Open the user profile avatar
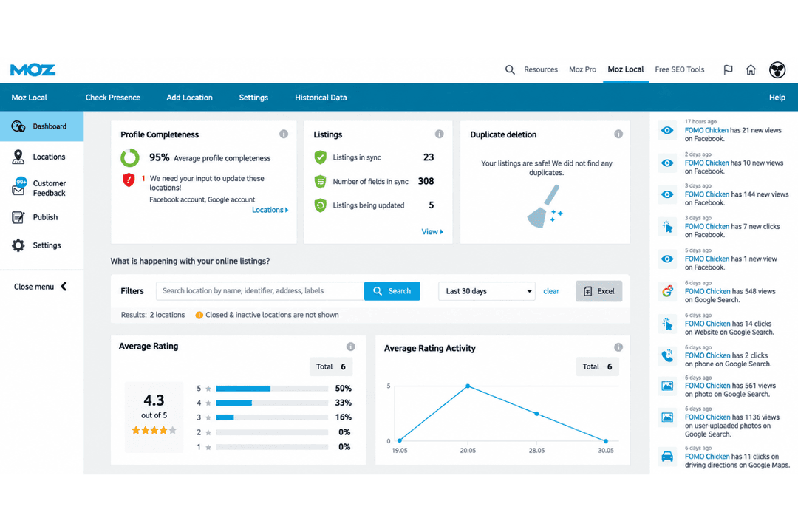Image resolution: width=798 pixels, height=532 pixels. [x=777, y=69]
